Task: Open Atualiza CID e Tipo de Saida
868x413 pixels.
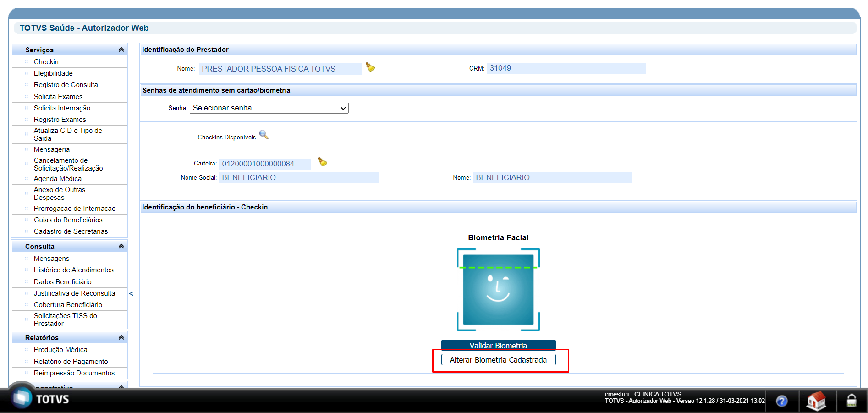Action: 68,134
